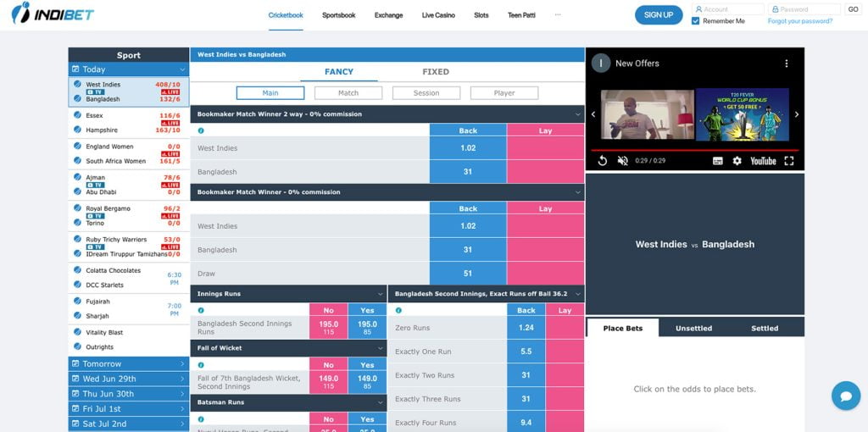Click New Offers channel avatar

tap(601, 64)
